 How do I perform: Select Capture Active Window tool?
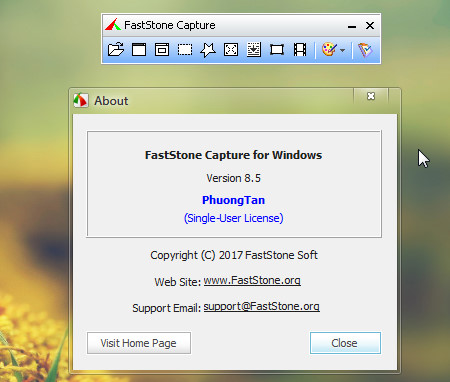pos(139,50)
